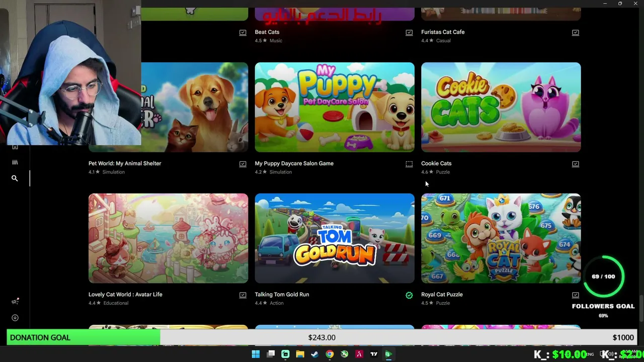This screenshot has width=644, height=362.
Task: Switch to Google Chrome on the taskbar
Action: coord(330,354)
